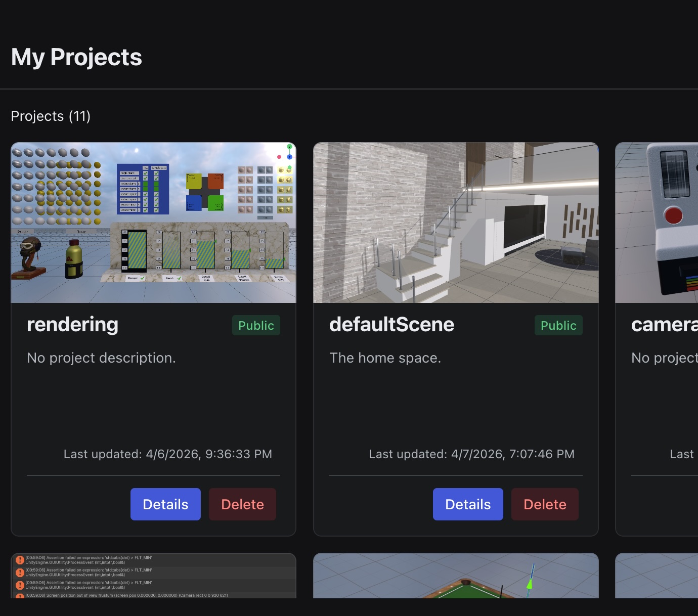Open the defaultScene staircase thumbnail
698x616 pixels.
[456, 223]
